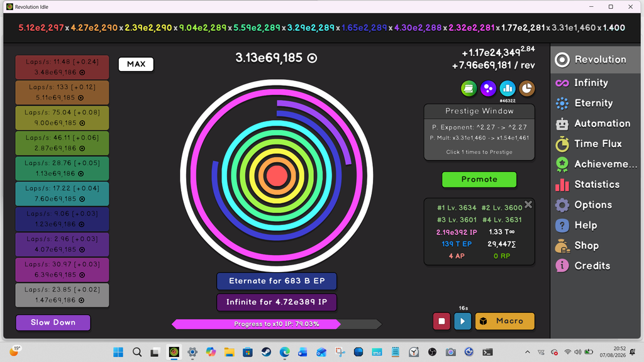Image resolution: width=644 pixels, height=362 pixels.
Task: Click the 2.19e392 IP value
Action: click(x=457, y=233)
